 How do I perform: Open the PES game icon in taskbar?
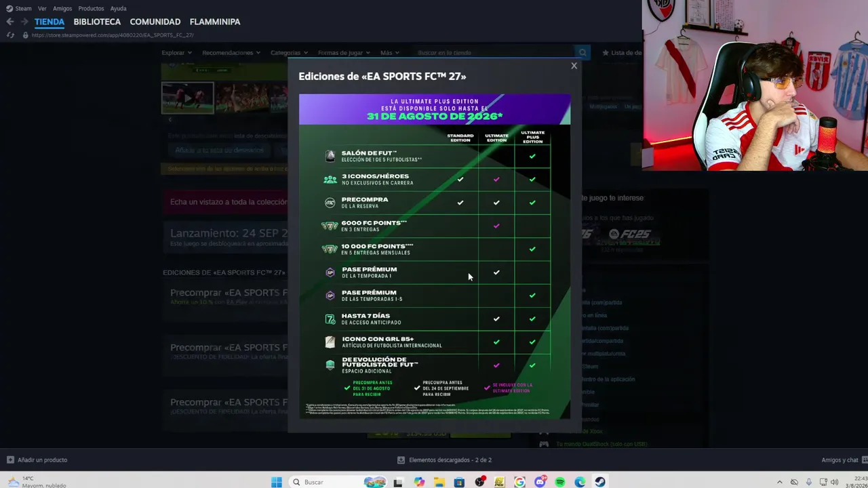(500, 482)
